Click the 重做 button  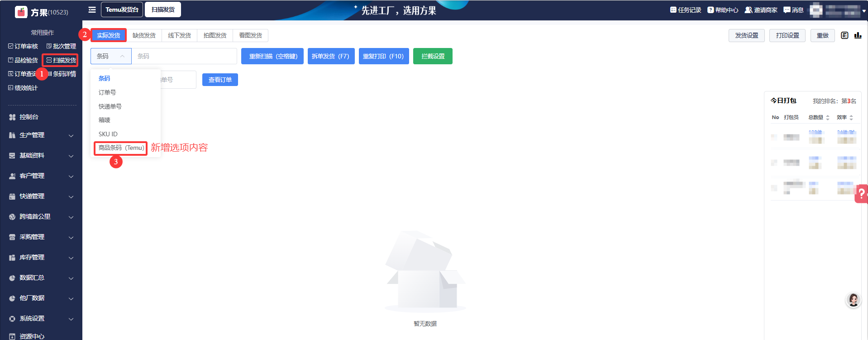pyautogui.click(x=823, y=35)
